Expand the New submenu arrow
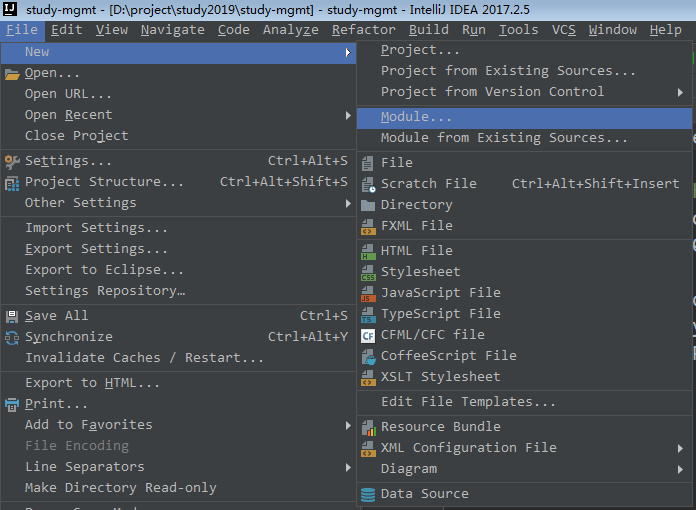This screenshot has width=696, height=510. 348,53
